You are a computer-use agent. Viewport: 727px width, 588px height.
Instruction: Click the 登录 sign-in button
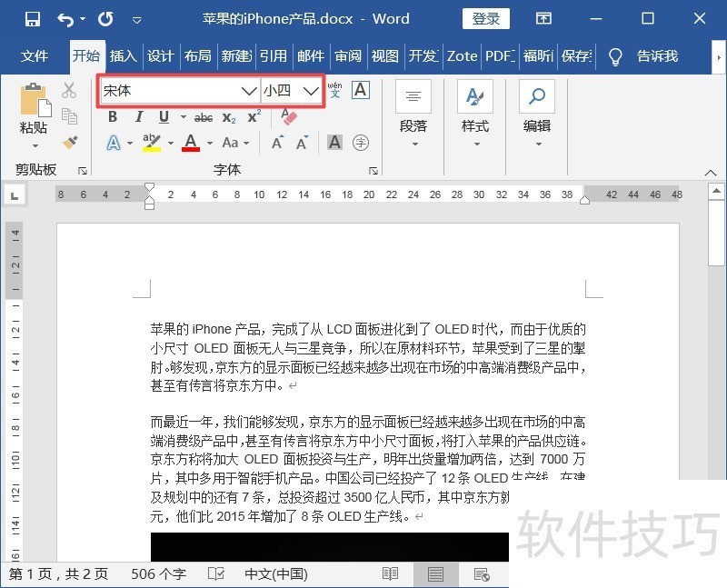click(486, 19)
